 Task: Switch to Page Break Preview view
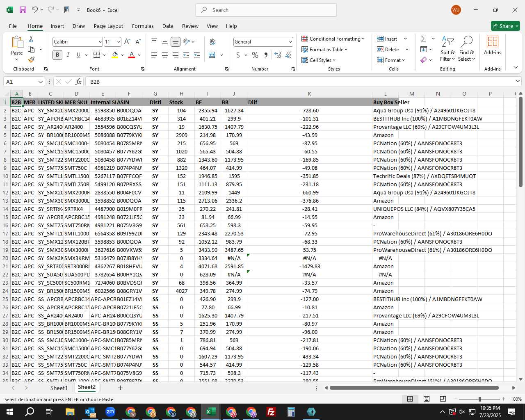(x=443, y=399)
